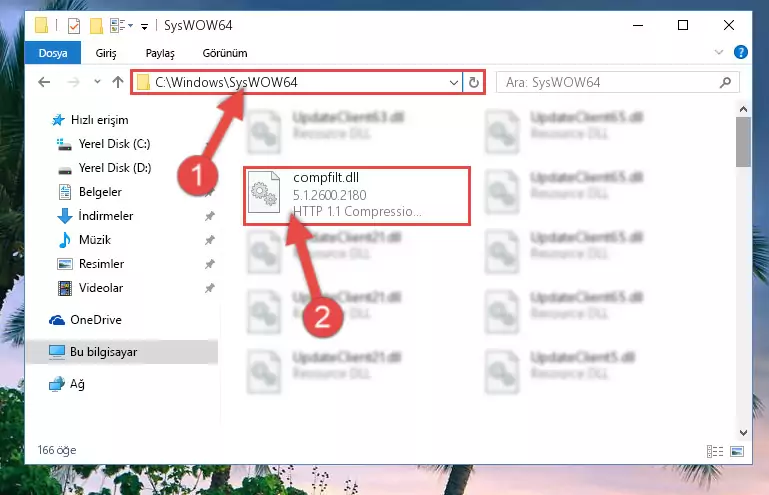Open Explorer help question mark
This screenshot has width=769, height=495.
[x=741, y=52]
